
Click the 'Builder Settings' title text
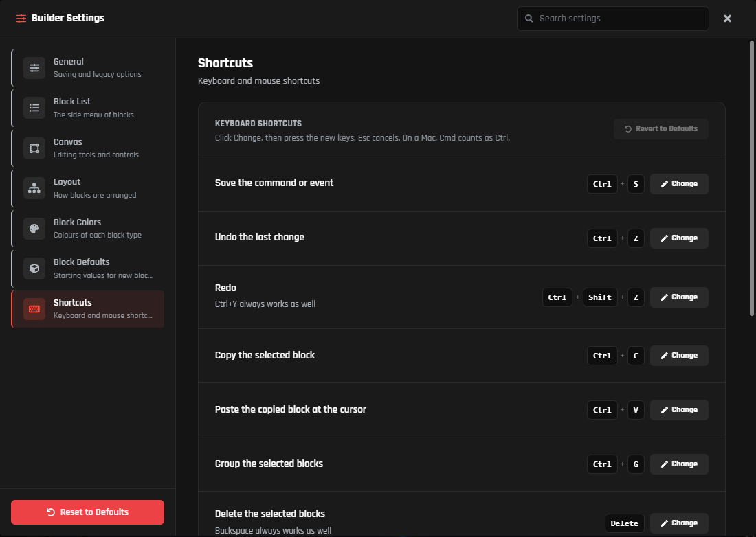68,19
